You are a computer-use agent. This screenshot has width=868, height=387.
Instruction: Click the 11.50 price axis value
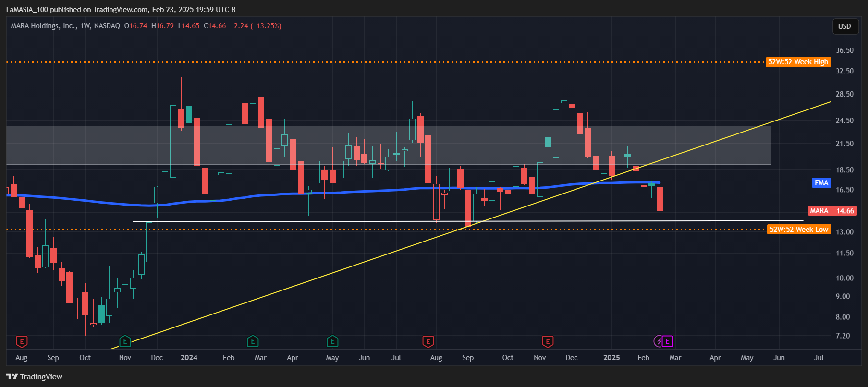(844, 253)
